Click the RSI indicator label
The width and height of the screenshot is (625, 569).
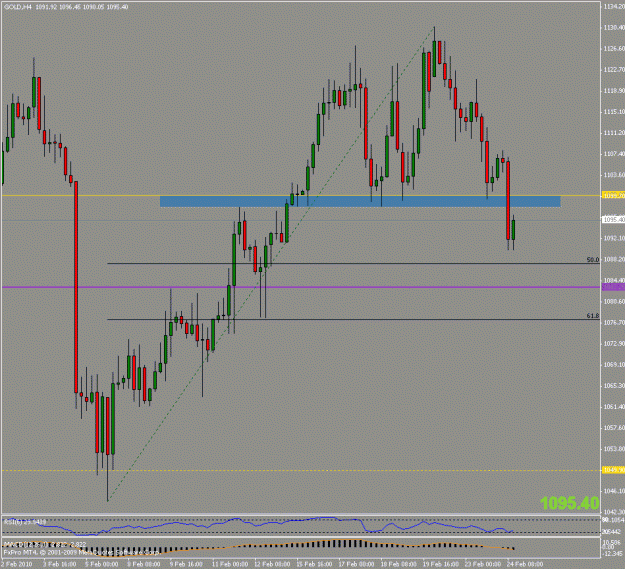25,522
